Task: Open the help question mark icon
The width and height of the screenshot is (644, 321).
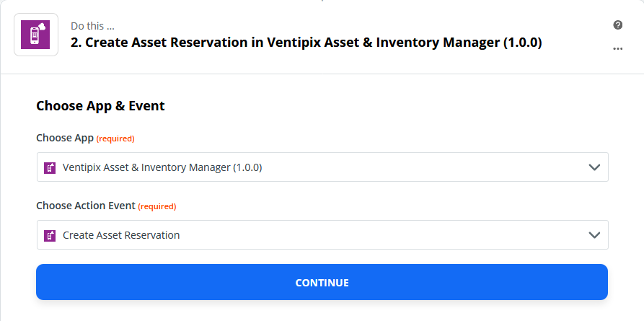Action: [x=618, y=25]
